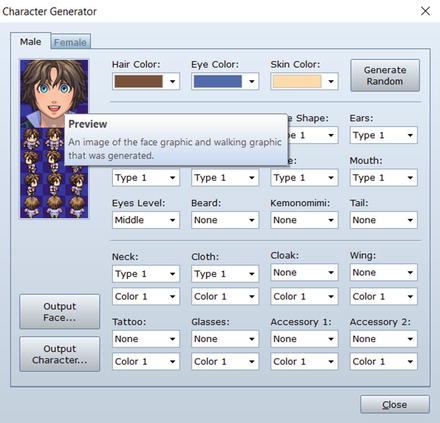The image size is (440, 423).
Task: Select the Male tab
Action: [x=31, y=41]
